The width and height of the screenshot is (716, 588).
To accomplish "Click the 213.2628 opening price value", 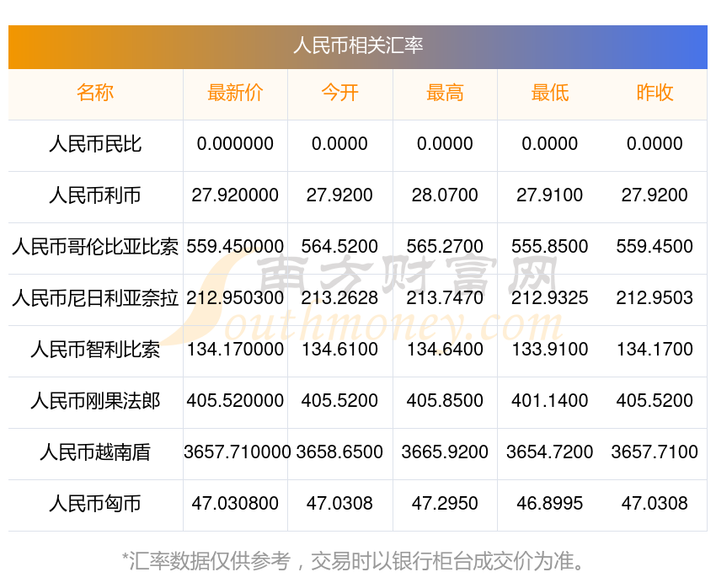I will tap(339, 298).
